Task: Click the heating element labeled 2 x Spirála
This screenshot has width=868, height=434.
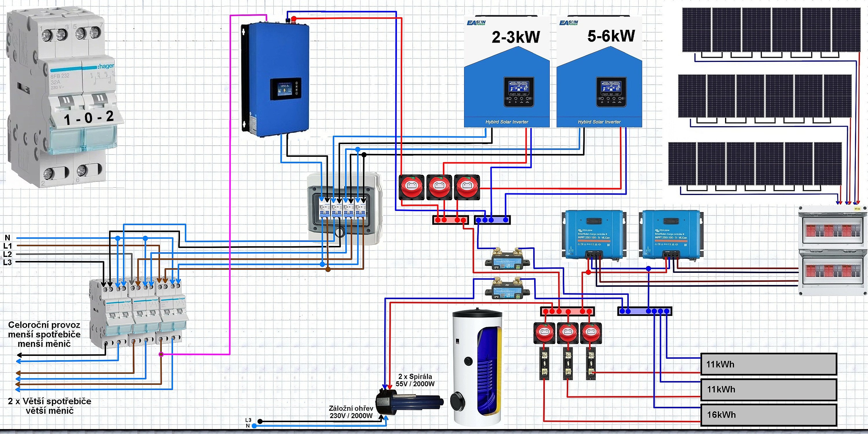Action: pyautogui.click(x=409, y=402)
